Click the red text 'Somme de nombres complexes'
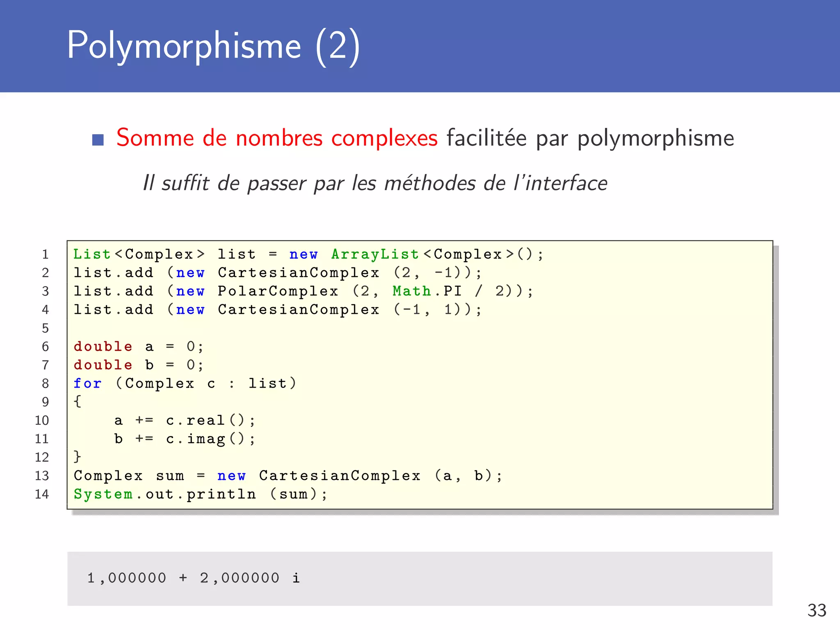Image resolution: width=840 pixels, height=630 pixels. tap(277, 138)
